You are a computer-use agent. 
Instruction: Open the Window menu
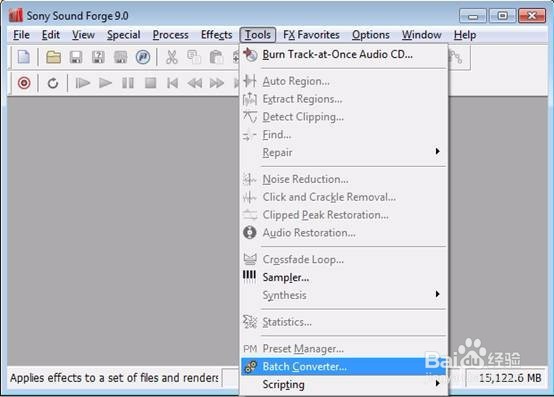click(x=422, y=35)
